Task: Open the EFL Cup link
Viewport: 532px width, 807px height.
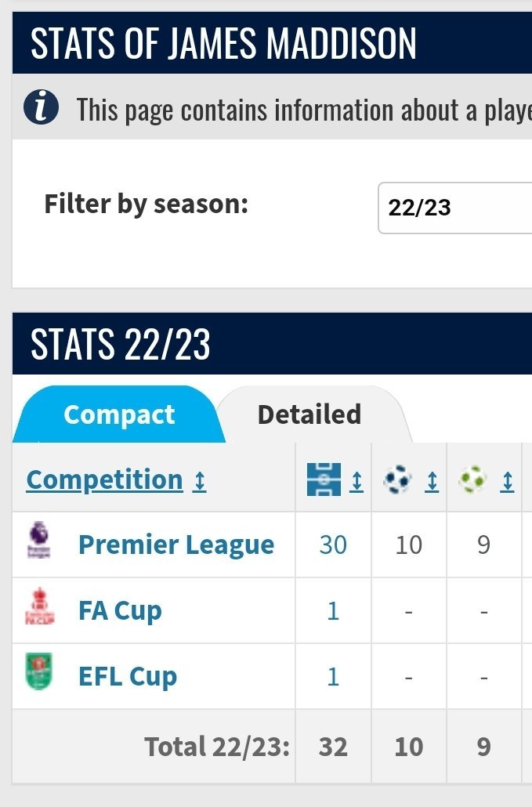Action: click(128, 676)
